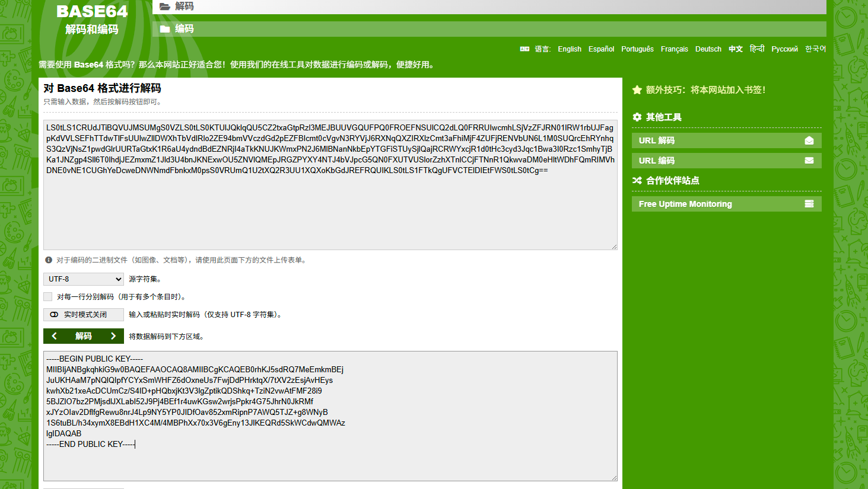This screenshot has height=489, width=868.
Task: Click the open envelope icon for URL 解码
Action: [x=809, y=140]
